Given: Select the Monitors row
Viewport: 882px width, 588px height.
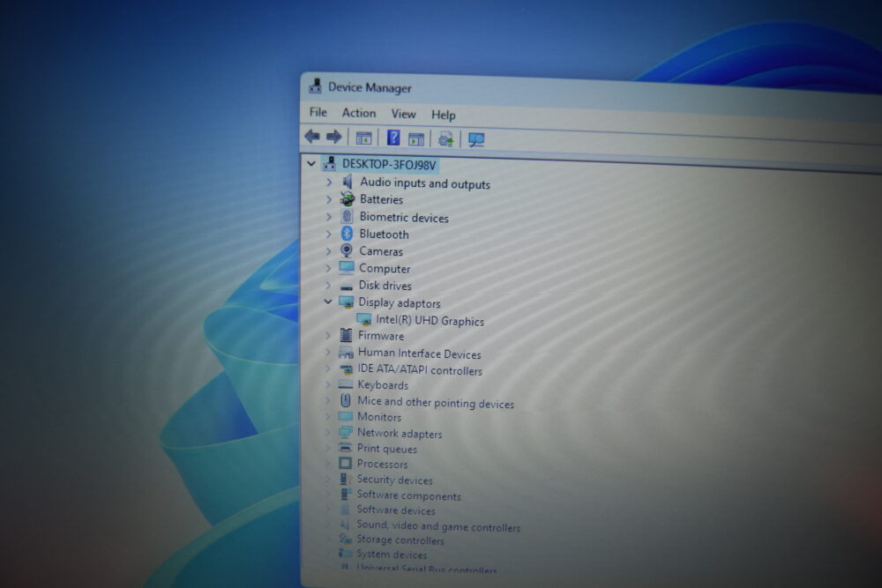Looking at the screenshot, I should [379, 417].
